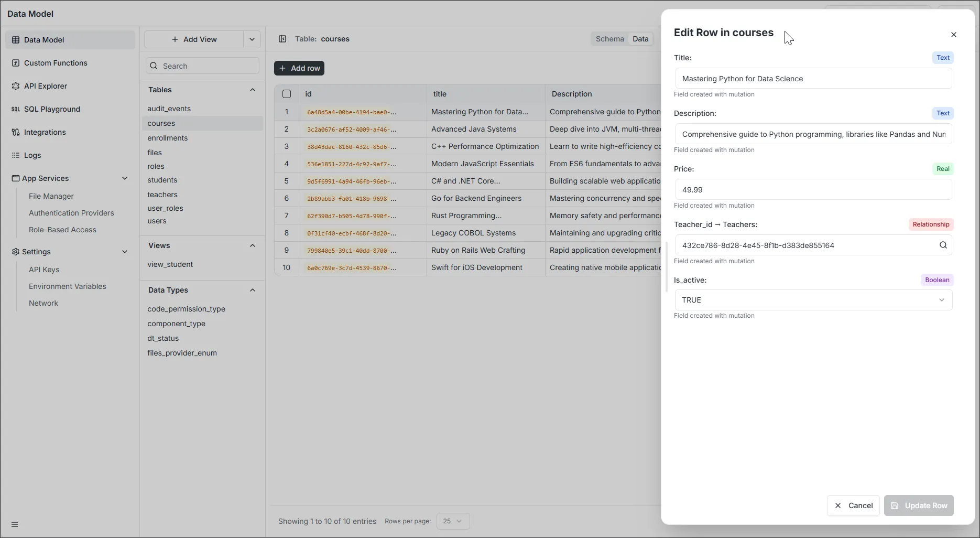Click into the Price input field
This screenshot has height=538, width=980.
(x=813, y=190)
